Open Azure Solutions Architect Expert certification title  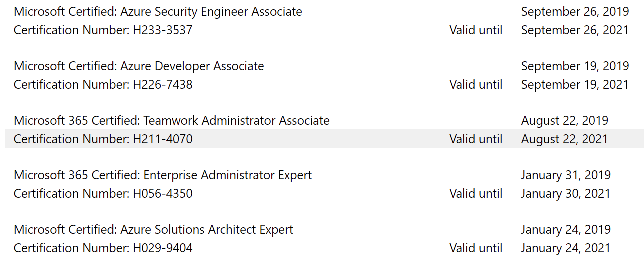tap(153, 230)
